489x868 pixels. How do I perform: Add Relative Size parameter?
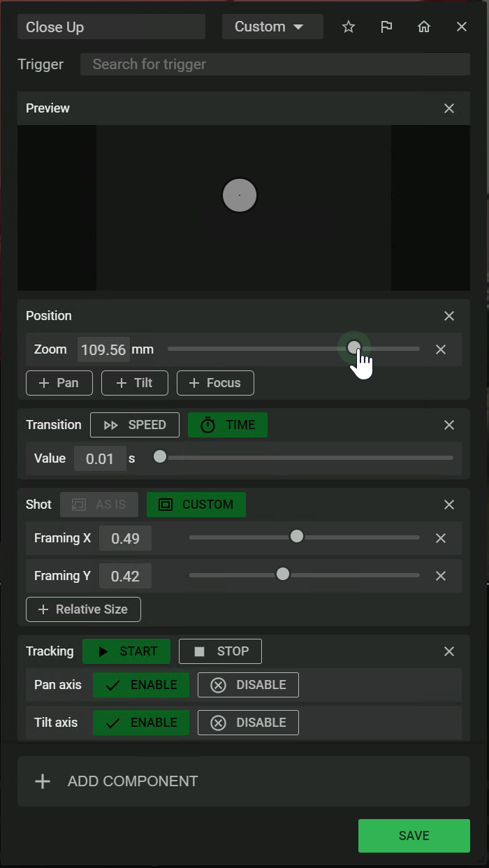click(83, 609)
